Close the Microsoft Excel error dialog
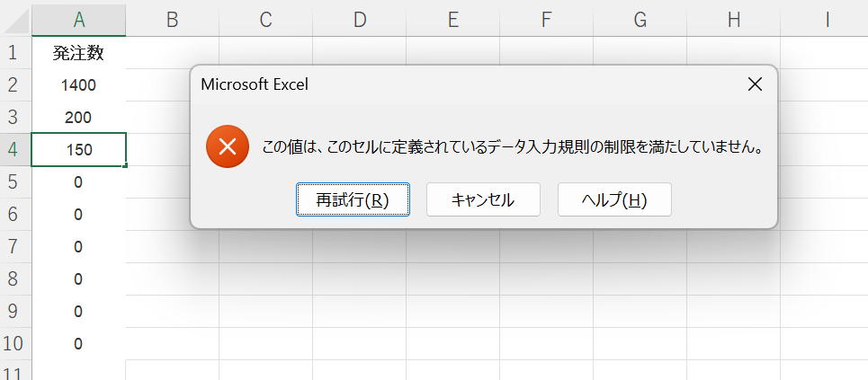The width and height of the screenshot is (868, 380). point(755,84)
